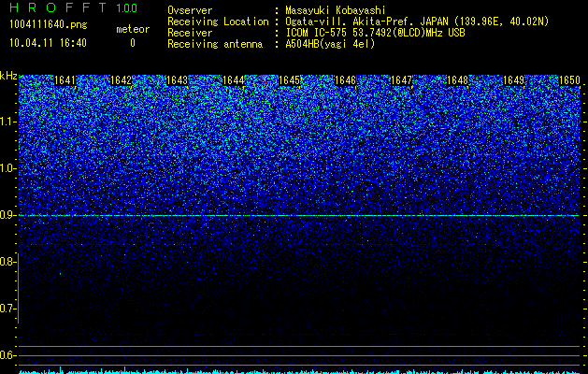Click the Ovserver field label
588x374 pixels.
click(190, 10)
